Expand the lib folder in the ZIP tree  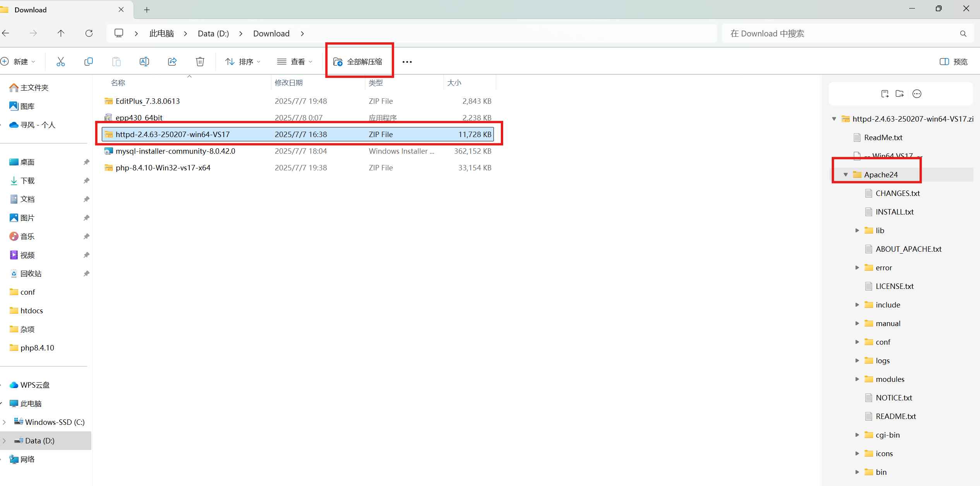click(857, 230)
